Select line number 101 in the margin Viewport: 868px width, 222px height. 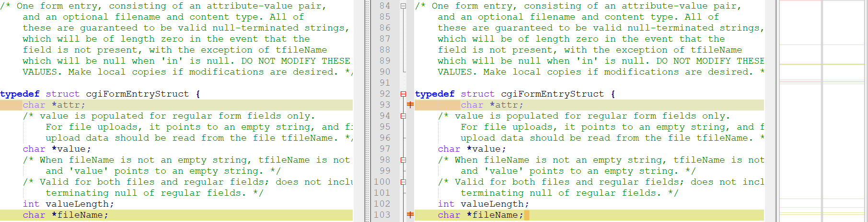tap(382, 193)
